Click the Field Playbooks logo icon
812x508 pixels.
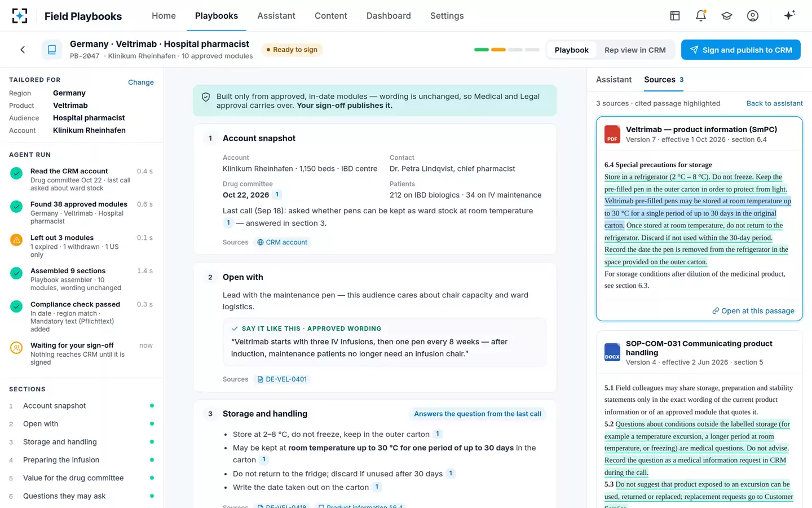20,16
